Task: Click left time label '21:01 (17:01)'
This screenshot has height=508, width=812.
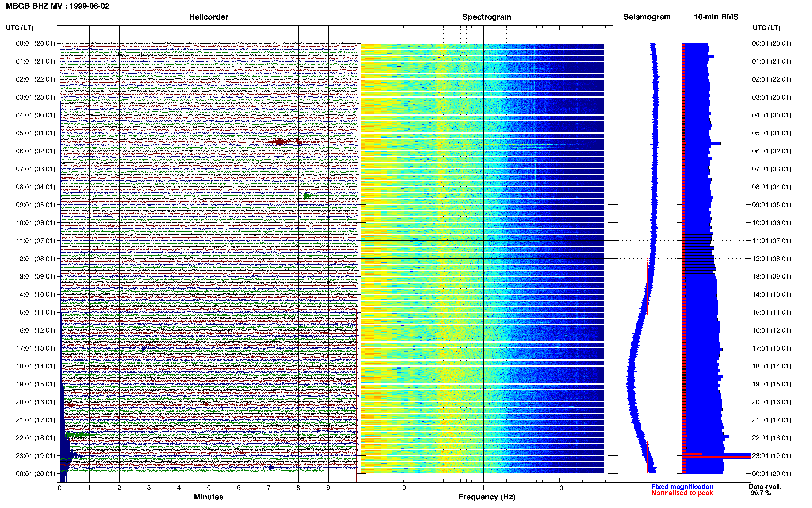Action: [36, 420]
